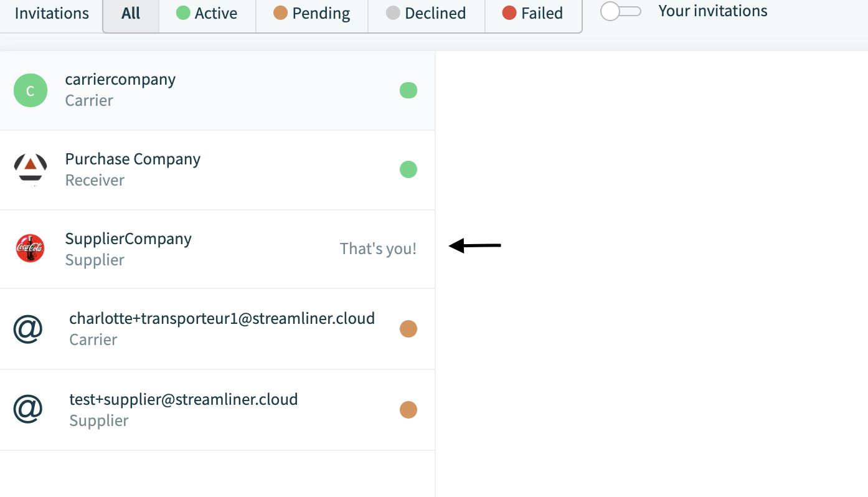Screen dimensions: 868x497
Task: Toggle the Your invitations switch
Action: tap(621, 11)
